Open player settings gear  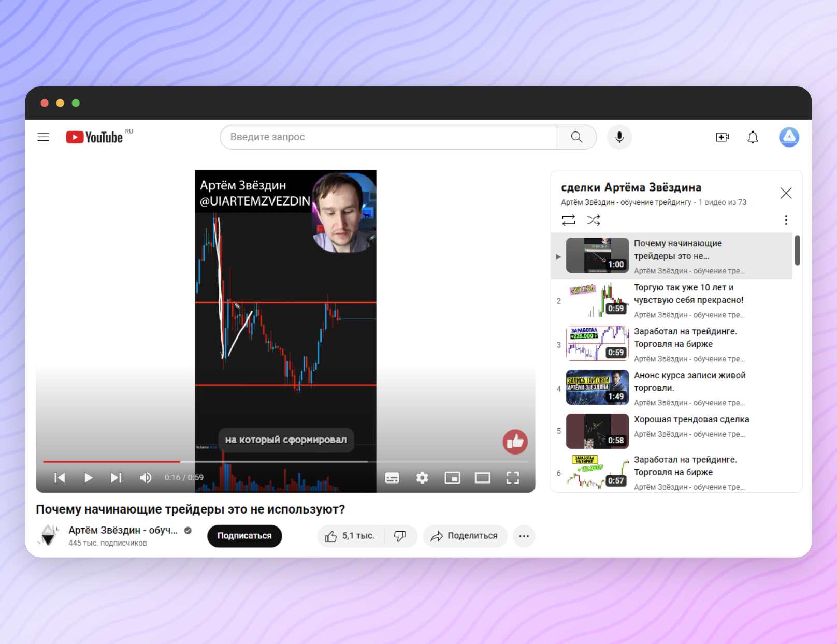coord(422,478)
